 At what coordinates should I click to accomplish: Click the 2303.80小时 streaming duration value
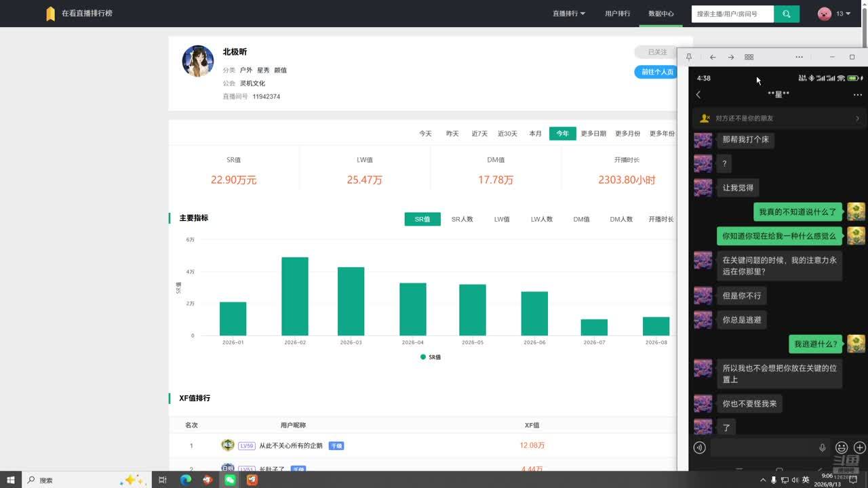pos(627,180)
